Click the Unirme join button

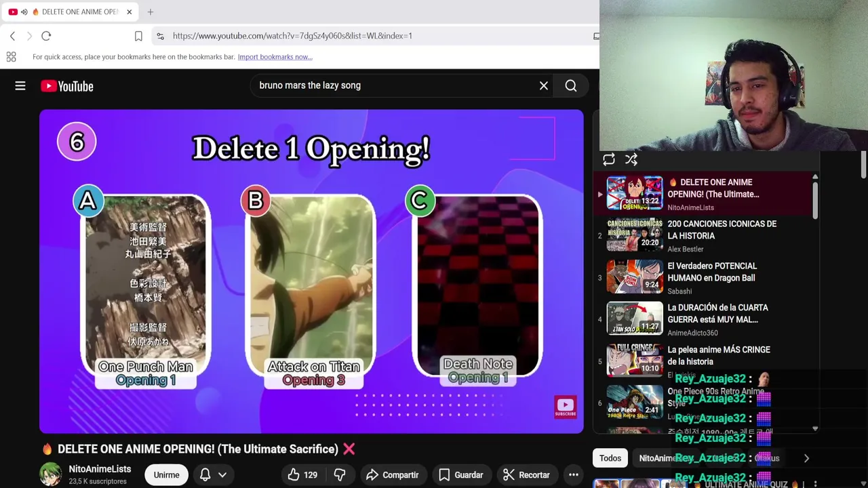pos(166,475)
